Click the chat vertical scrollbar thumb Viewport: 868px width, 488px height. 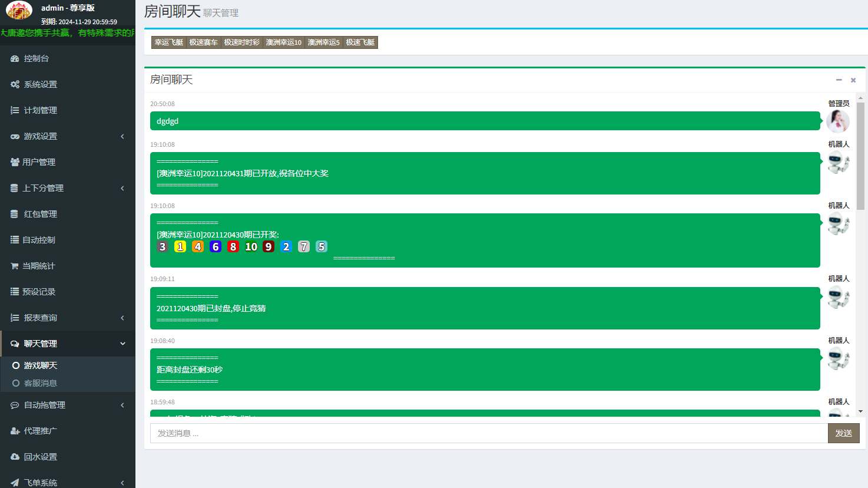pyautogui.click(x=860, y=156)
